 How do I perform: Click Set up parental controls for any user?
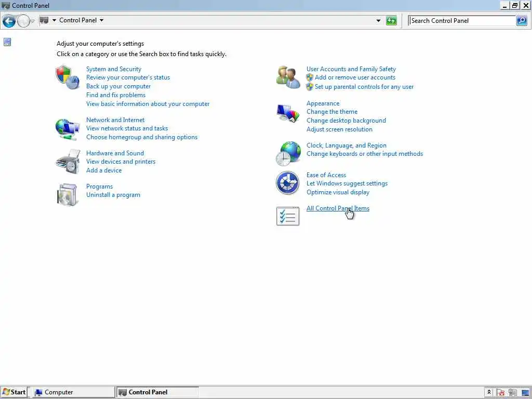(x=364, y=87)
